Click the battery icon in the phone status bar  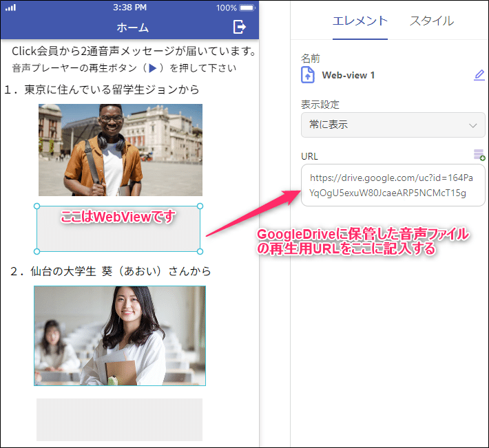point(247,8)
